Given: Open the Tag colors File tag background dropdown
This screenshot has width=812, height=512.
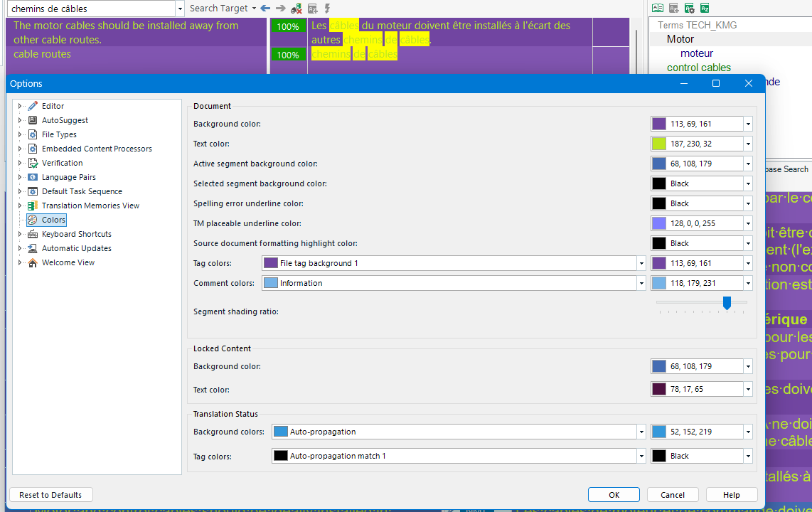Looking at the screenshot, I should click(641, 264).
